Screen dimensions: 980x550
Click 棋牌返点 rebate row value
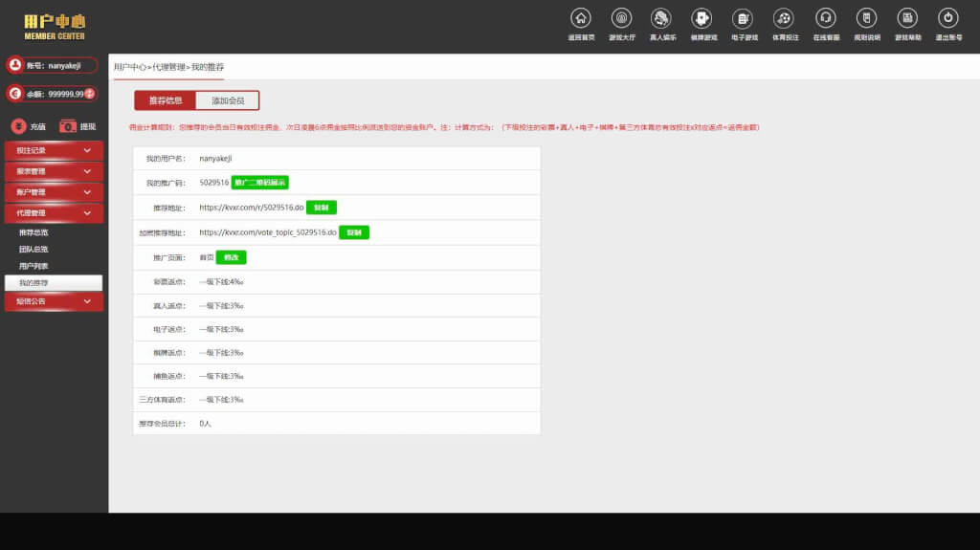(x=221, y=353)
